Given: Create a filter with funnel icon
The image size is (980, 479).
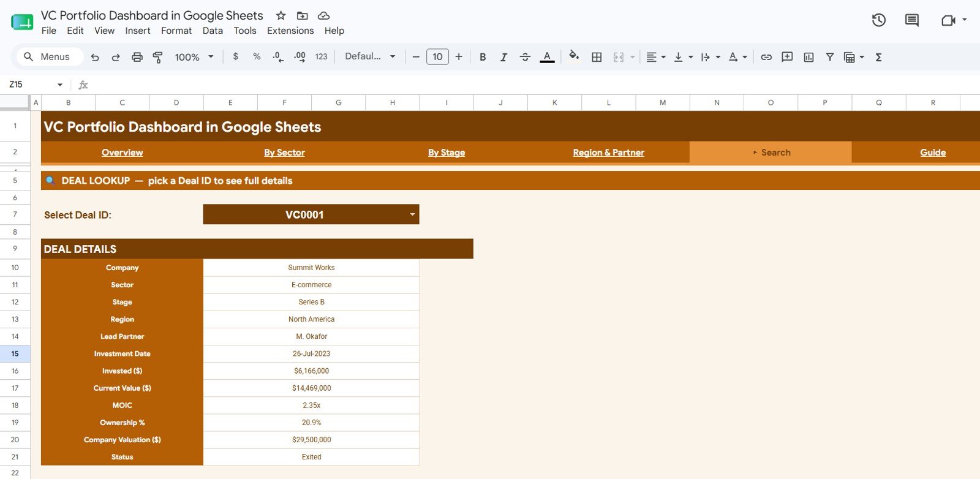Looking at the screenshot, I should [x=830, y=57].
